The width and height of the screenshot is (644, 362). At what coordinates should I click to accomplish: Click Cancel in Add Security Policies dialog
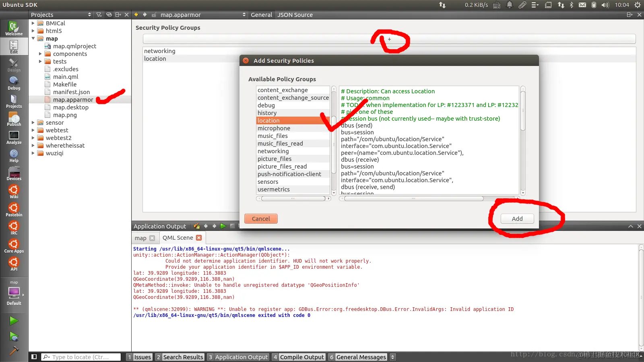(x=261, y=219)
